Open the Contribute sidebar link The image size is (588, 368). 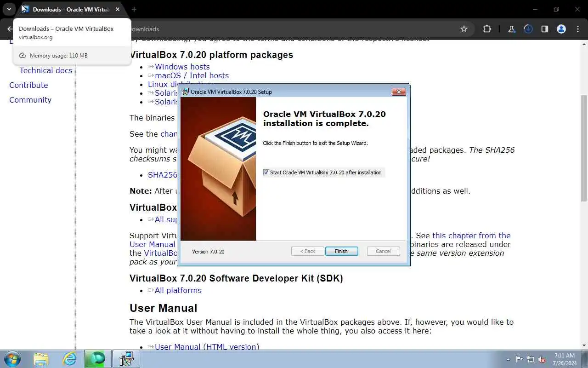28,85
